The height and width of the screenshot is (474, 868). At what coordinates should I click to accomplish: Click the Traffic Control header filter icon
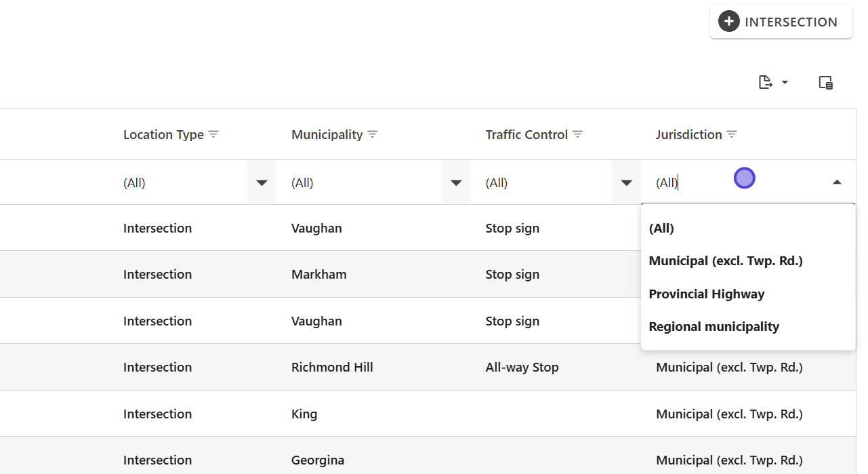(x=578, y=134)
